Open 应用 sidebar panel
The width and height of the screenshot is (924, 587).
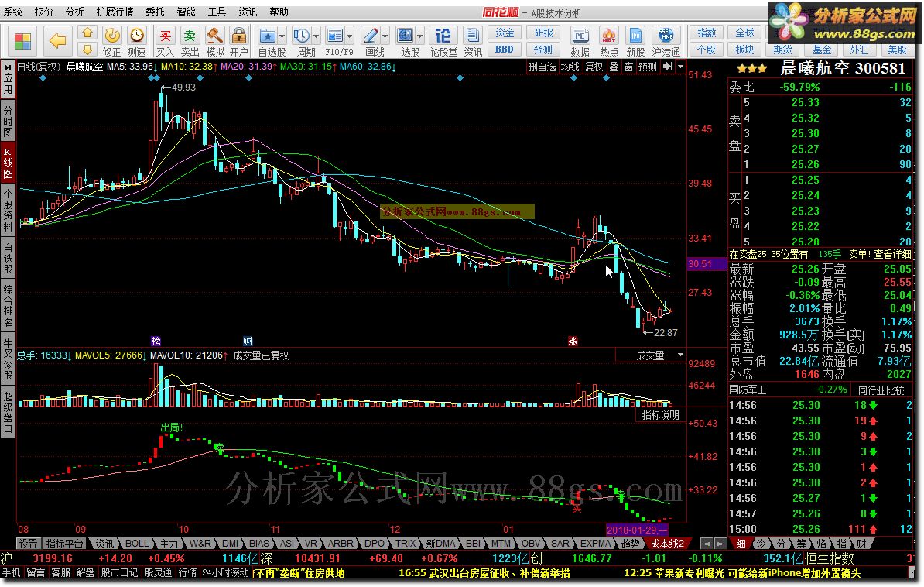click(x=9, y=80)
